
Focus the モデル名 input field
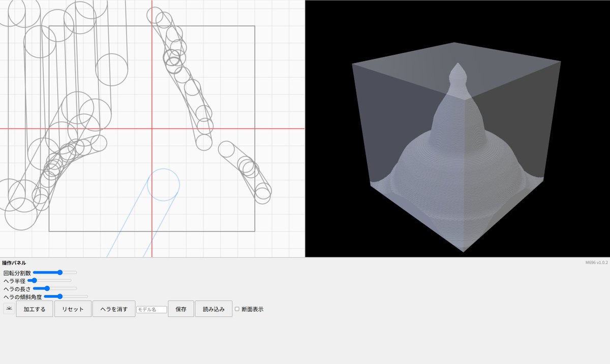click(x=151, y=309)
